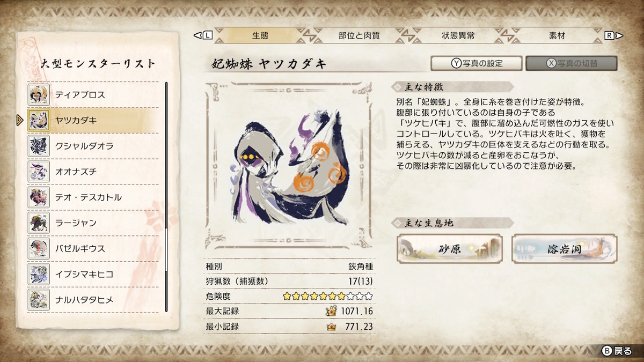Click the R shoulder arrow for next tab
The image size is (644, 362).
pos(613,36)
